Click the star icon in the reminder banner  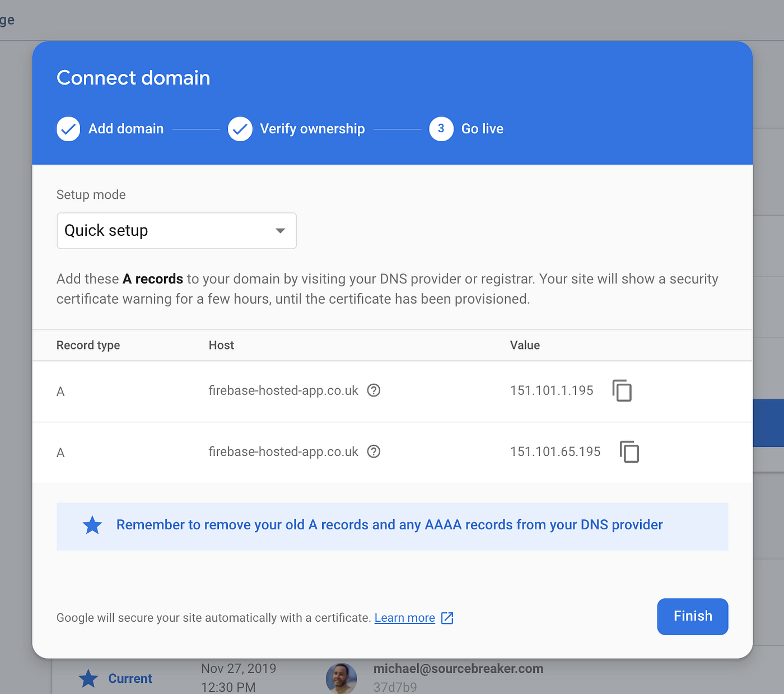coord(92,525)
